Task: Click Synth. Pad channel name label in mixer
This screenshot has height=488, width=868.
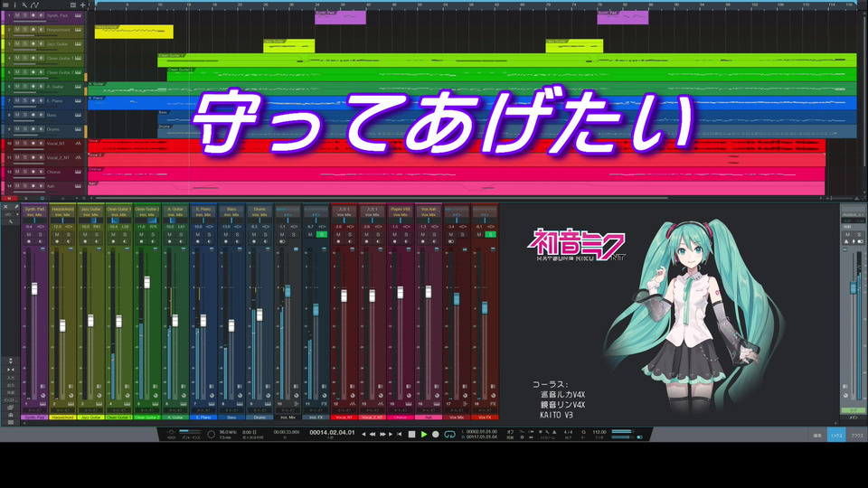Action: point(34,418)
